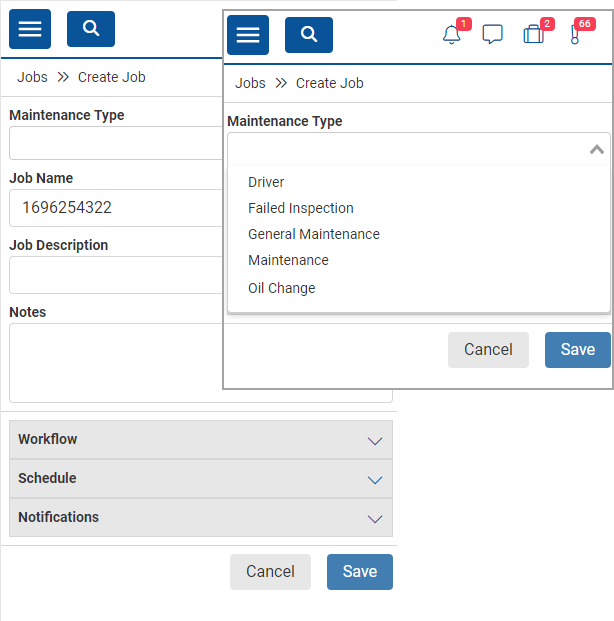
Task: Open chat messages icon
Action: [492, 34]
